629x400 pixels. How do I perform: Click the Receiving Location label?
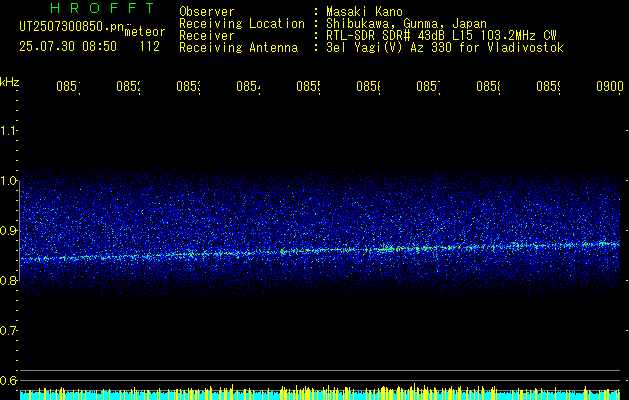pos(242,24)
